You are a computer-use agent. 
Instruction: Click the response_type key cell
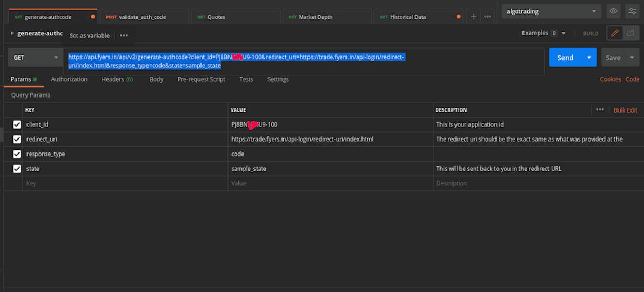click(126, 154)
